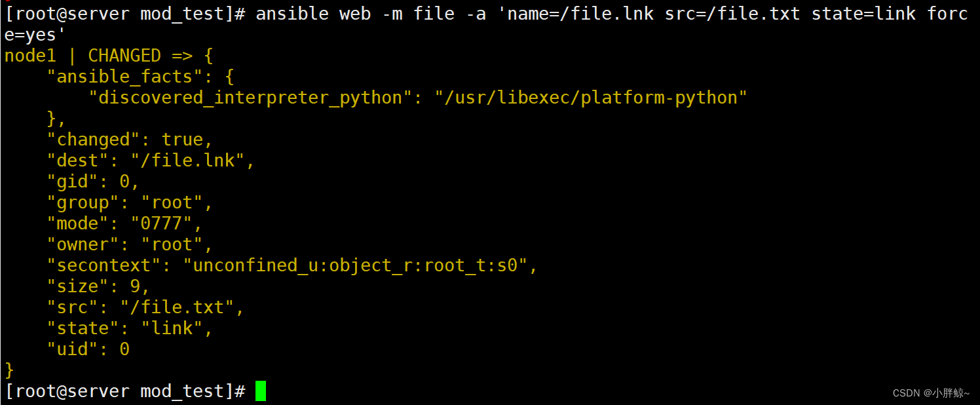Click the "changed": true line
The height and width of the screenshot is (405, 980).
point(130,140)
